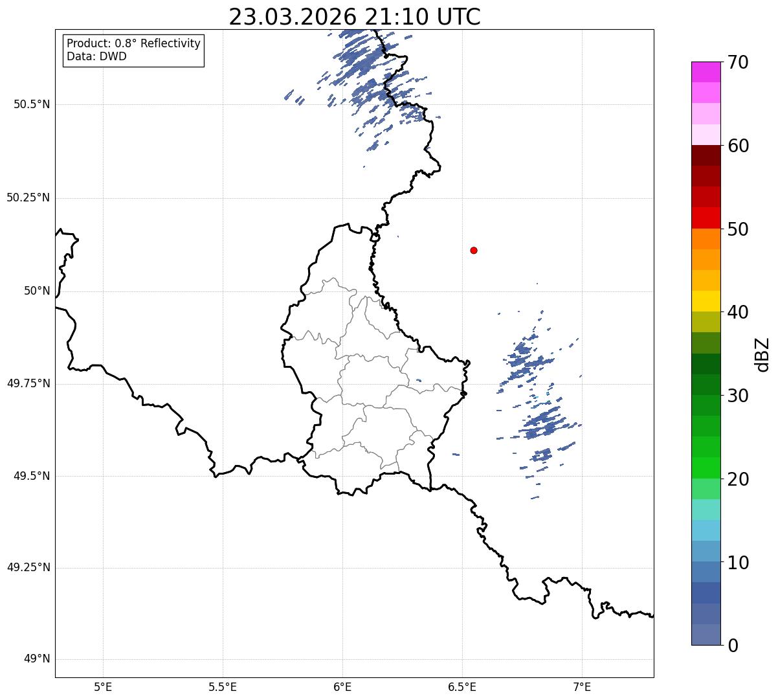This screenshot has width=778, height=700.
Task: Click the dark maroon swatch below 60
Action: click(706, 155)
